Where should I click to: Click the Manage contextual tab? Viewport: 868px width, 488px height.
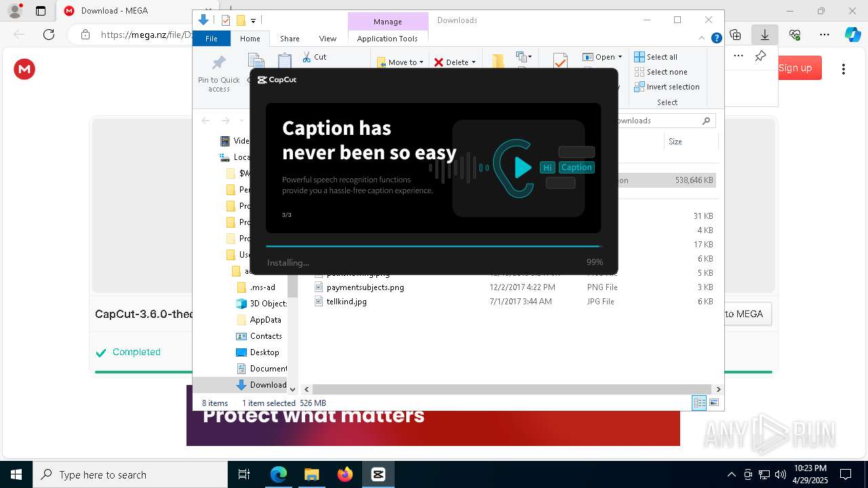coord(388,22)
